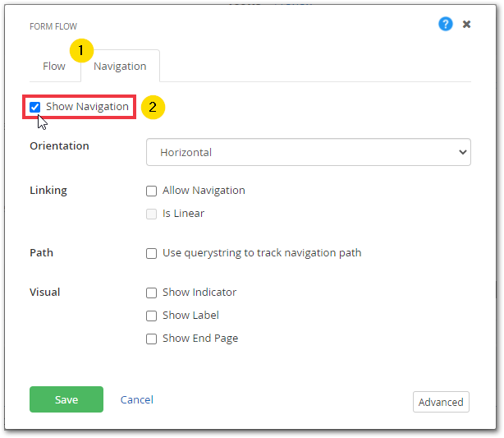Viewport: 504px width, 438px height.
Task: Open the Orientation dropdown set to Horizontal
Action: coord(309,152)
